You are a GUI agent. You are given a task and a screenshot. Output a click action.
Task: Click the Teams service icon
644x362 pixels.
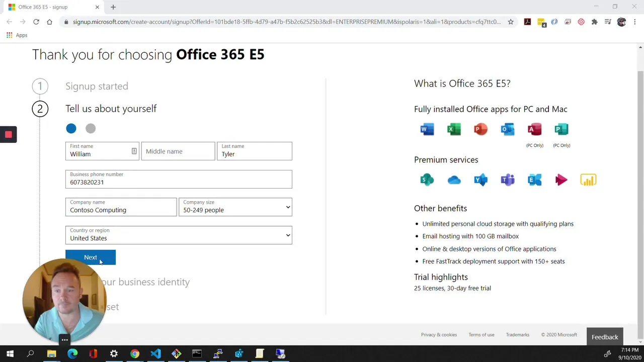[508, 179]
